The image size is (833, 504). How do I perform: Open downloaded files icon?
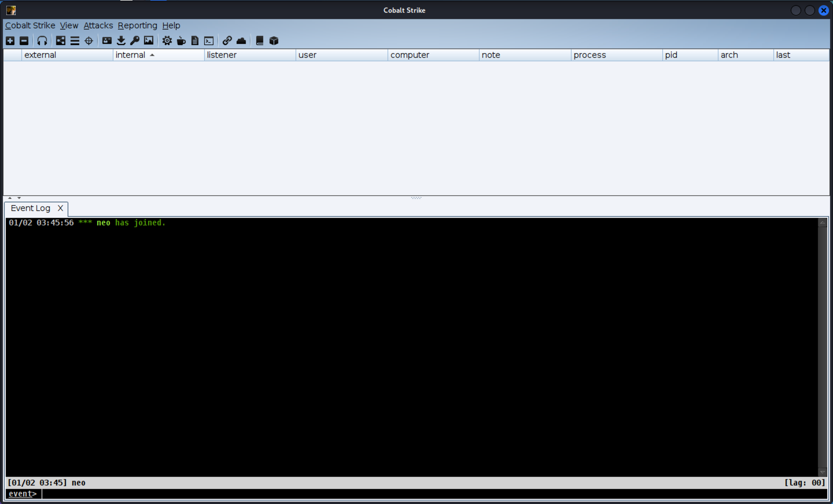pos(121,41)
